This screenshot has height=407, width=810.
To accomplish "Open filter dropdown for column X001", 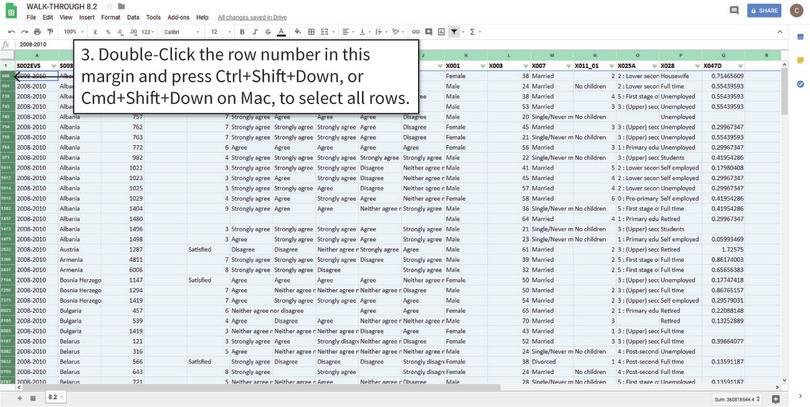I will [482, 66].
